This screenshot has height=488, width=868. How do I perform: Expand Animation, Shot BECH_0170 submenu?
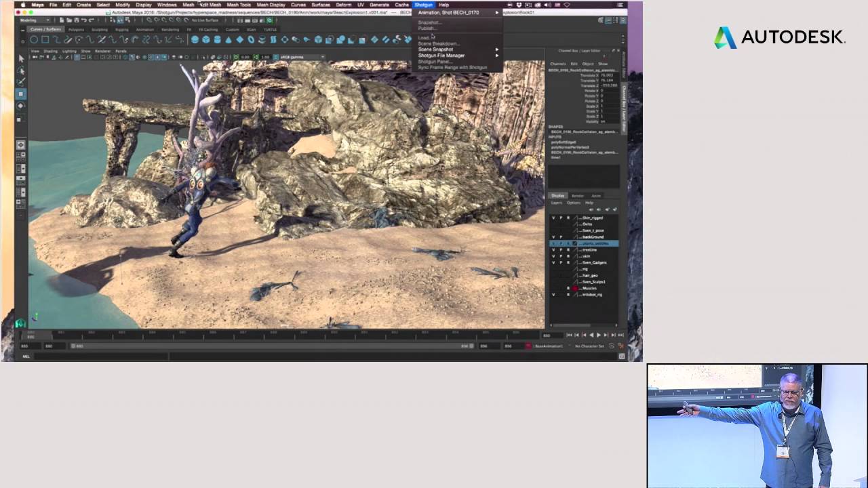pyautogui.click(x=458, y=12)
